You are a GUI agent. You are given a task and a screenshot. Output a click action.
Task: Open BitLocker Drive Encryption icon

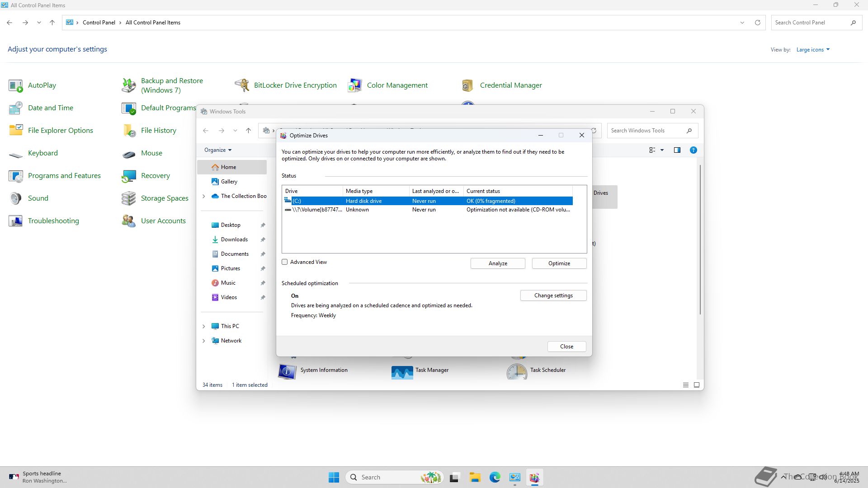pos(242,85)
